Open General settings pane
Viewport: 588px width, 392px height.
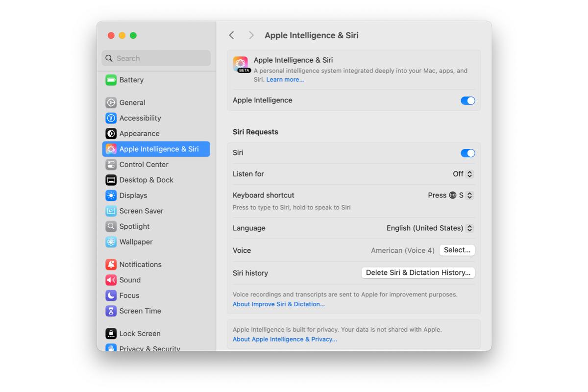coord(156,102)
